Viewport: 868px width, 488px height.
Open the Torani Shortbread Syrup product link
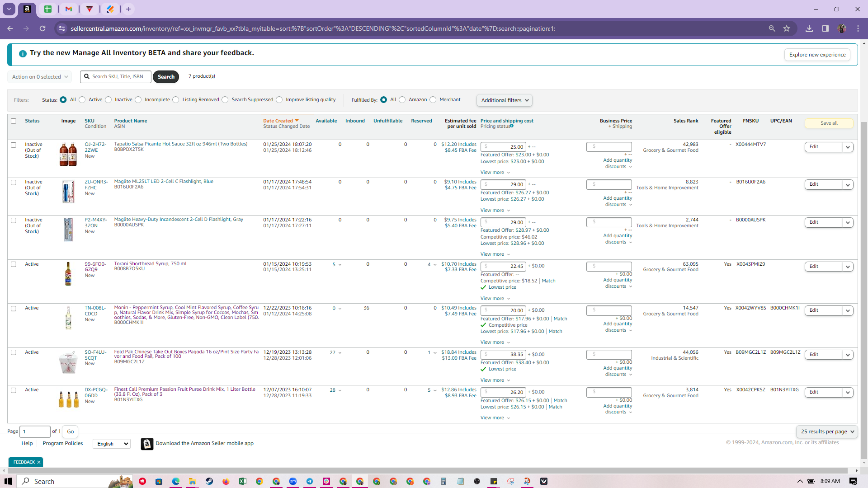[x=151, y=263]
